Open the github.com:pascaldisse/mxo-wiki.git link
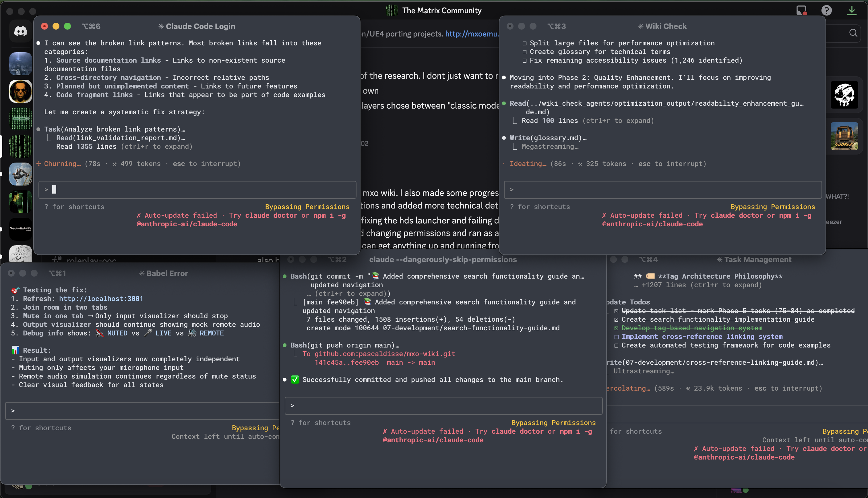This screenshot has width=868, height=498. (x=384, y=354)
